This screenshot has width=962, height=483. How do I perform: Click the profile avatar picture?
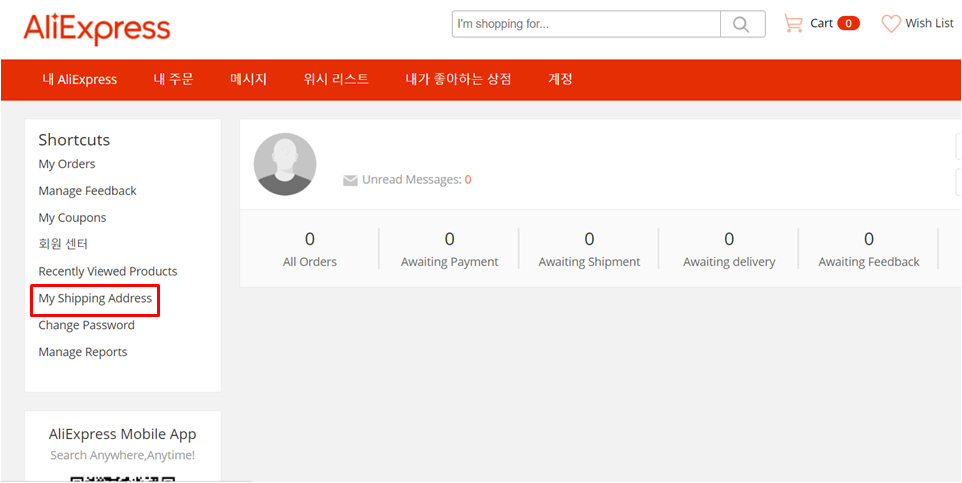click(285, 164)
